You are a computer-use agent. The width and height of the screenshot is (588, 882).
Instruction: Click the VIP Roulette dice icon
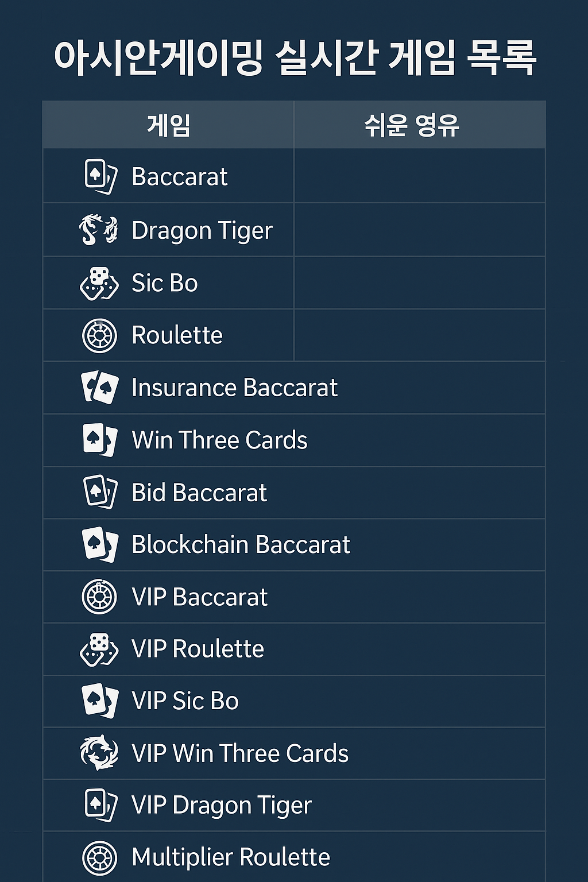[99, 649]
